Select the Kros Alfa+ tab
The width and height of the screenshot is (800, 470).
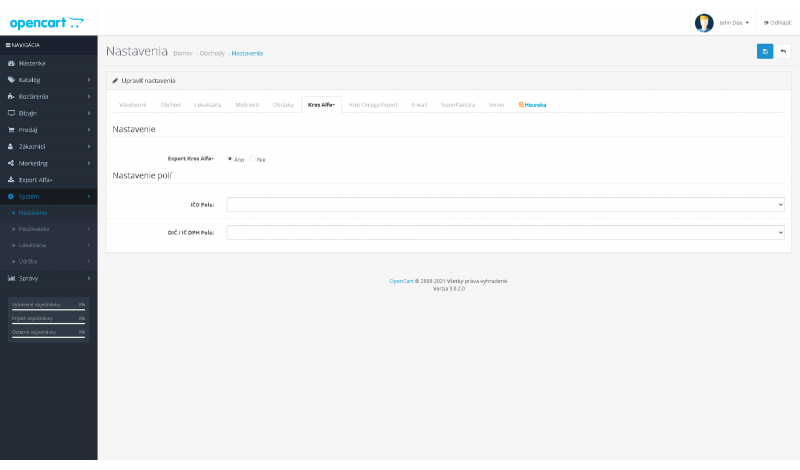tap(321, 105)
